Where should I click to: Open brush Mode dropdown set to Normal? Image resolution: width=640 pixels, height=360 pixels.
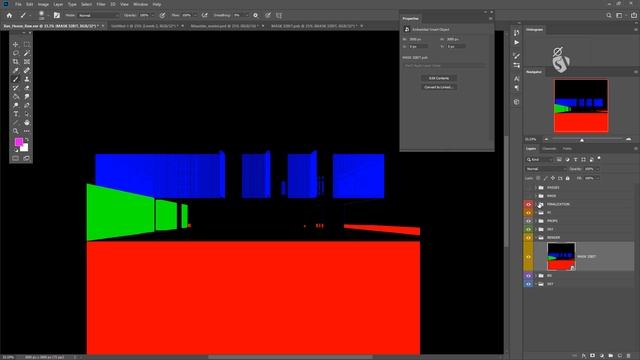pyautogui.click(x=98, y=15)
